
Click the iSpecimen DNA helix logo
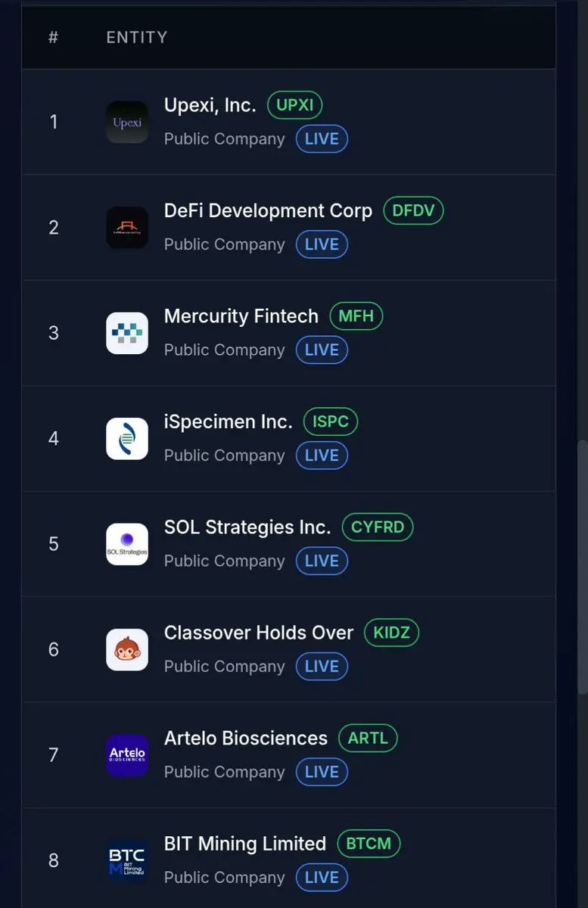127,438
